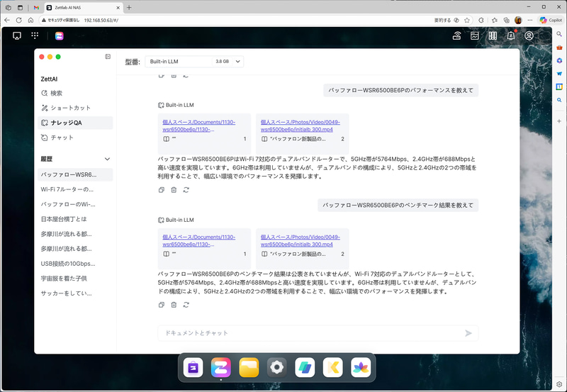Open history item 宇宙服を着た子供
The image size is (567, 392).
coord(75,279)
